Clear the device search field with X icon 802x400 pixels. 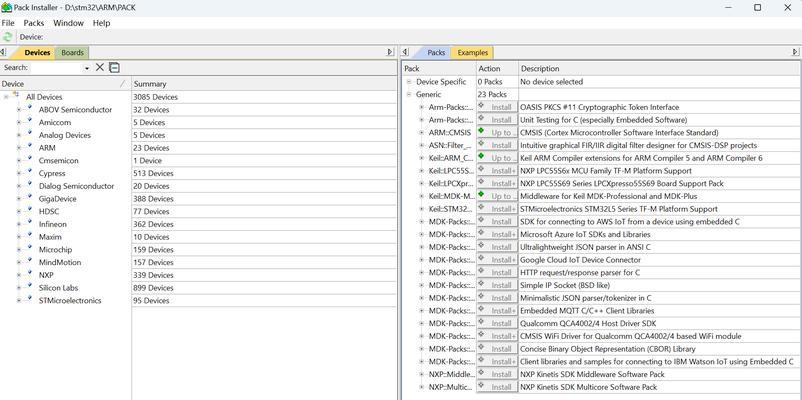point(100,68)
